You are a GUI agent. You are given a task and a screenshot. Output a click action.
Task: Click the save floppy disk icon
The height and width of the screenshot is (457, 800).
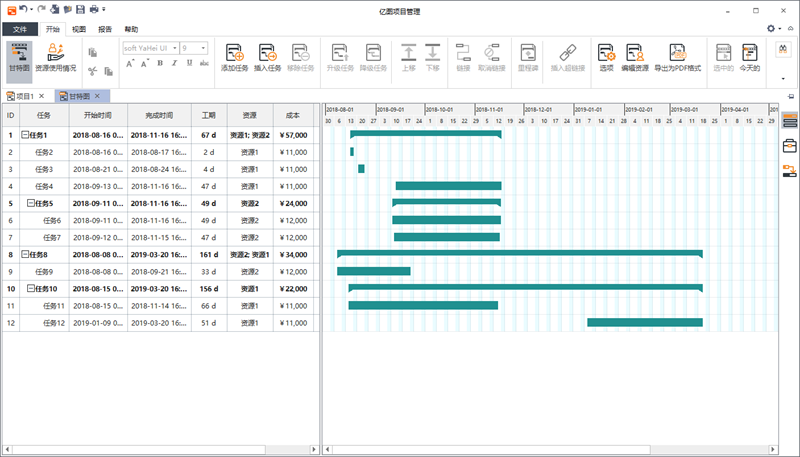click(80, 9)
